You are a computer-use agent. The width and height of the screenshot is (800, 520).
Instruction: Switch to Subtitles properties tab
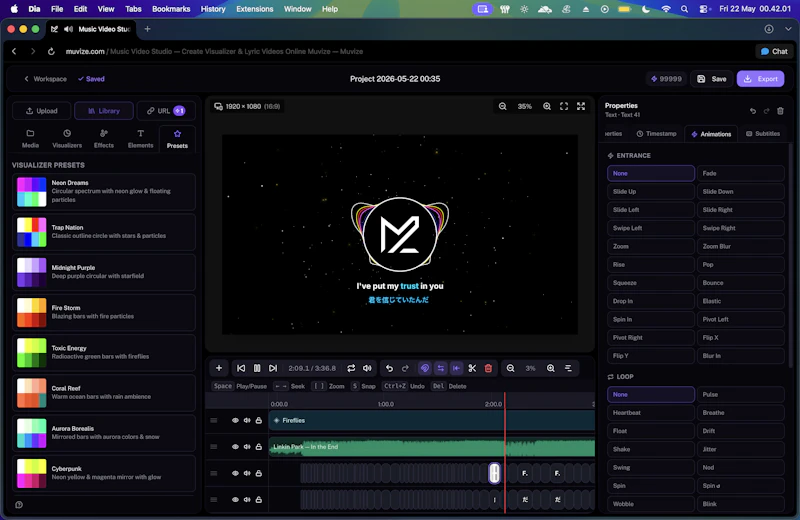coord(763,134)
